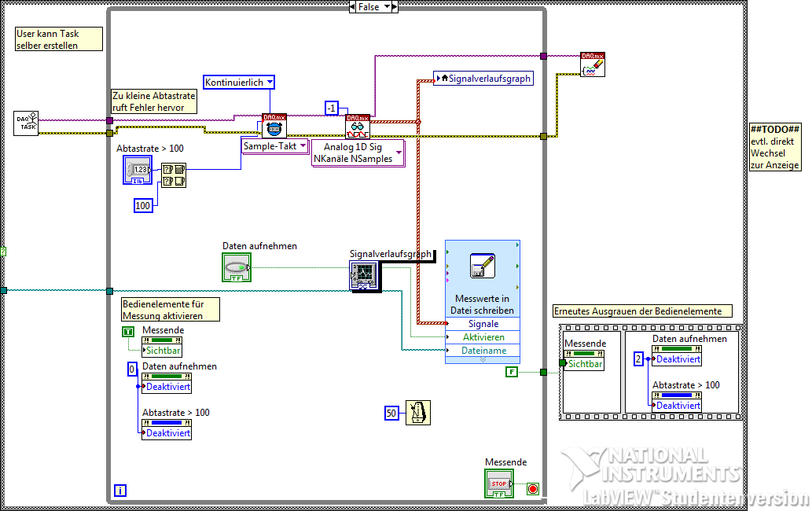Image resolution: width=812 pixels, height=511 pixels.
Task: Click Daten aufnehmen property node inside loop
Action: pyautogui.click(x=167, y=383)
